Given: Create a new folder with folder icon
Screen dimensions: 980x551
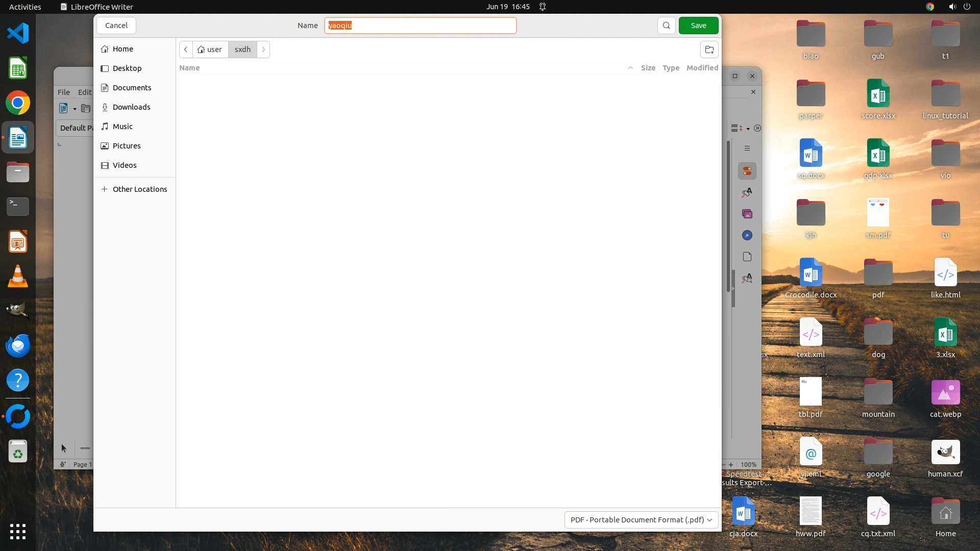Looking at the screenshot, I should [x=709, y=49].
